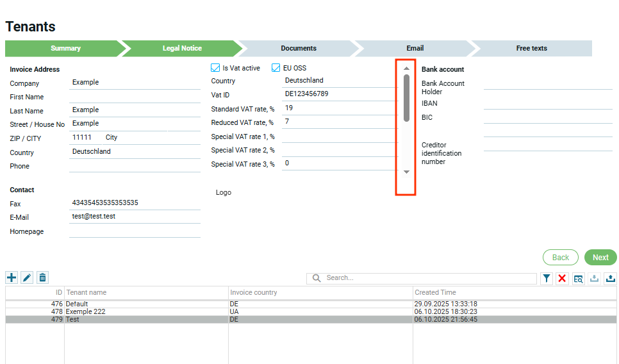Viewport: 619px width, 364px height.
Task: Click the Next button
Action: tap(600, 257)
